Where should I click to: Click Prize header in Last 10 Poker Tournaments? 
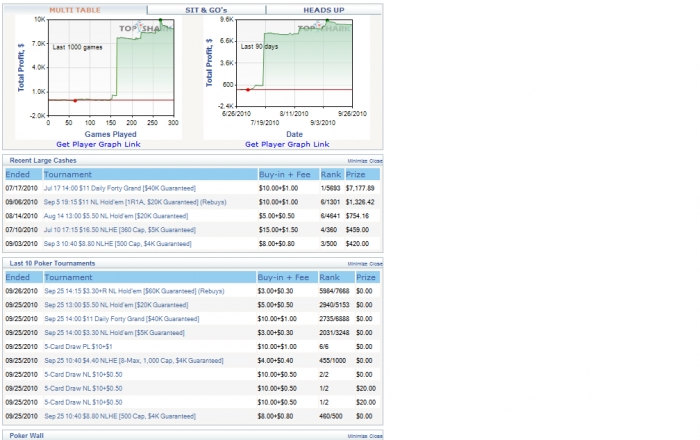point(367,277)
